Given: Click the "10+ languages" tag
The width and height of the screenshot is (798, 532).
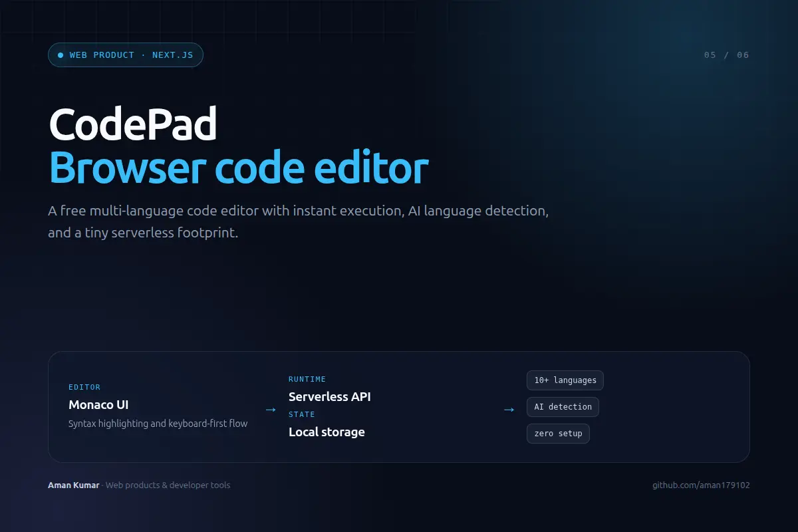Looking at the screenshot, I should pos(565,380).
